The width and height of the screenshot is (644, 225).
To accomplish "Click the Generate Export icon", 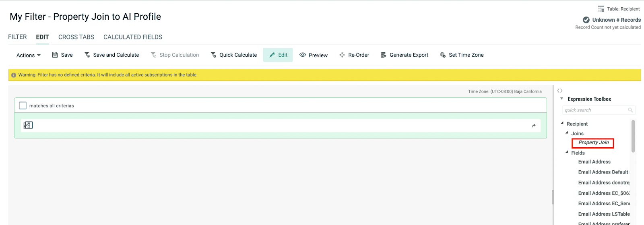I will click(383, 55).
